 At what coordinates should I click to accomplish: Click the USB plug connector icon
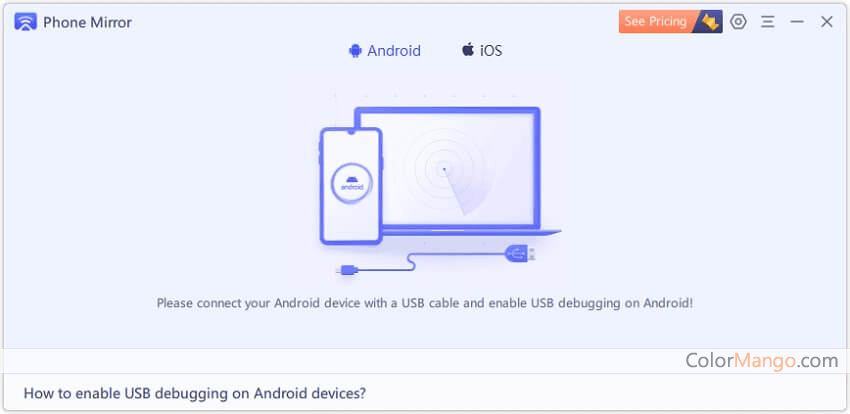click(x=520, y=253)
